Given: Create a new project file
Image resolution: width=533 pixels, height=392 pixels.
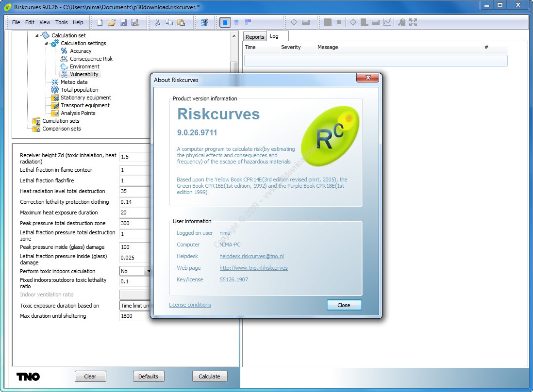Looking at the screenshot, I should coord(100,22).
